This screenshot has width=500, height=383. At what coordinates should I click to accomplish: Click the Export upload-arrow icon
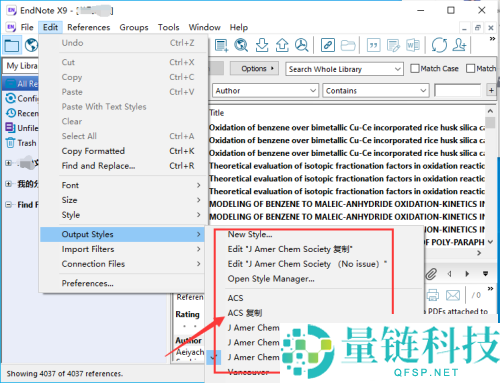click(282, 45)
